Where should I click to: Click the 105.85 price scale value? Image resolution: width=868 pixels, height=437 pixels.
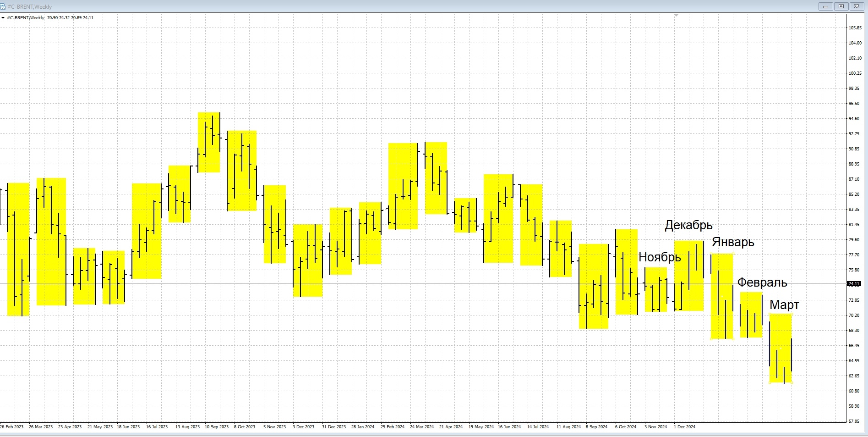[855, 28]
